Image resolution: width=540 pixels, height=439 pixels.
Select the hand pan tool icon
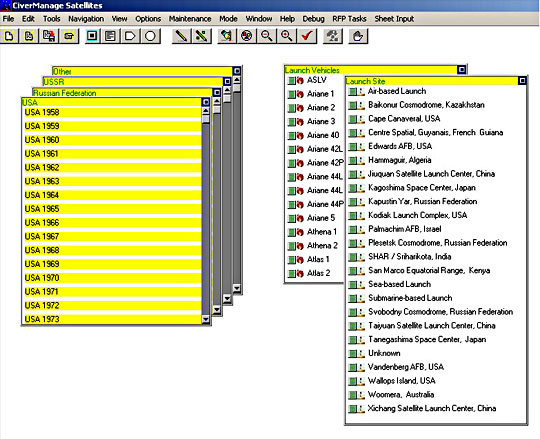tap(358, 36)
